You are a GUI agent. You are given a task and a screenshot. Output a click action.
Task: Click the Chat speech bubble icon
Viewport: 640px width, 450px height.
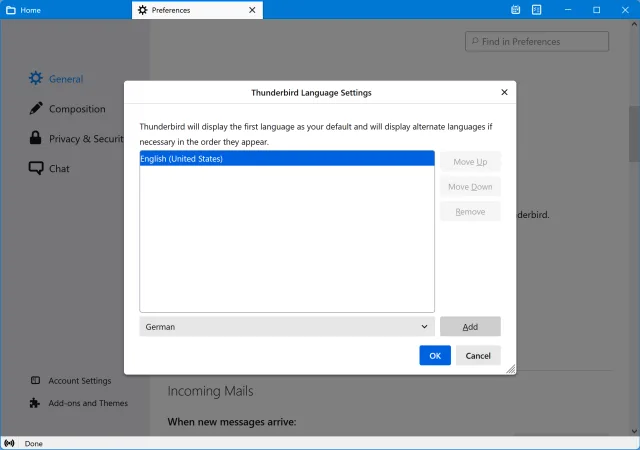pos(36,169)
